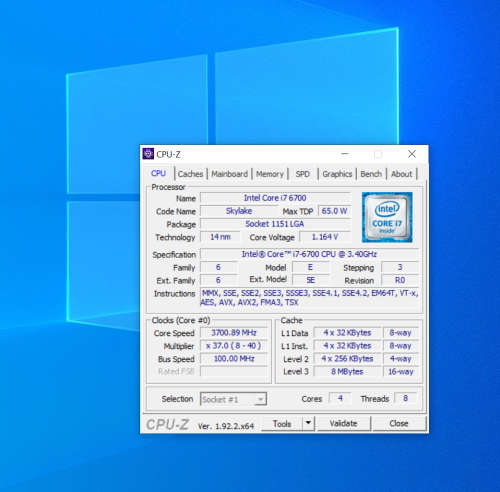
Task: Click the L1 Inst. 4 x 32 KBytes value
Action: click(x=347, y=346)
